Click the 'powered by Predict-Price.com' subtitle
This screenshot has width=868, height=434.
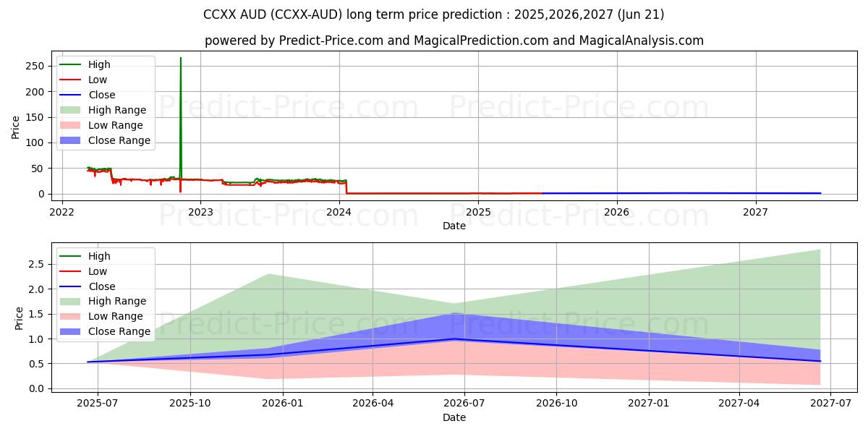click(454, 41)
